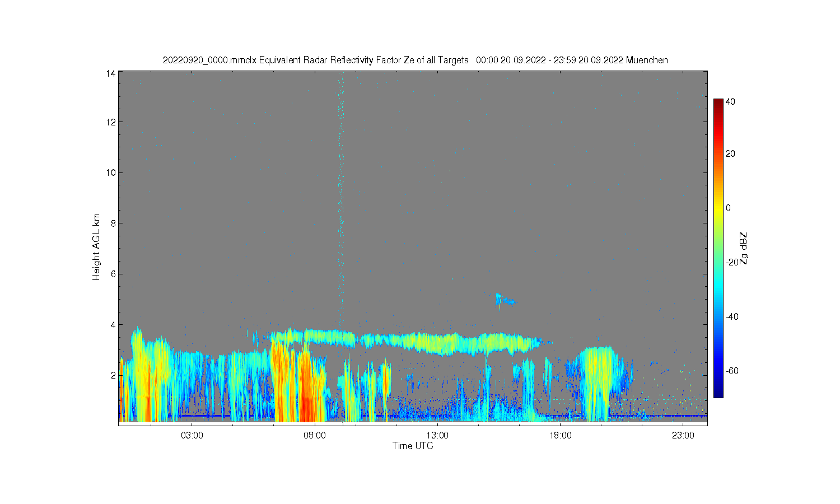This screenshot has width=840, height=504.
Task: Click the 'Time UTC' x-axis label
Action: coord(413,446)
